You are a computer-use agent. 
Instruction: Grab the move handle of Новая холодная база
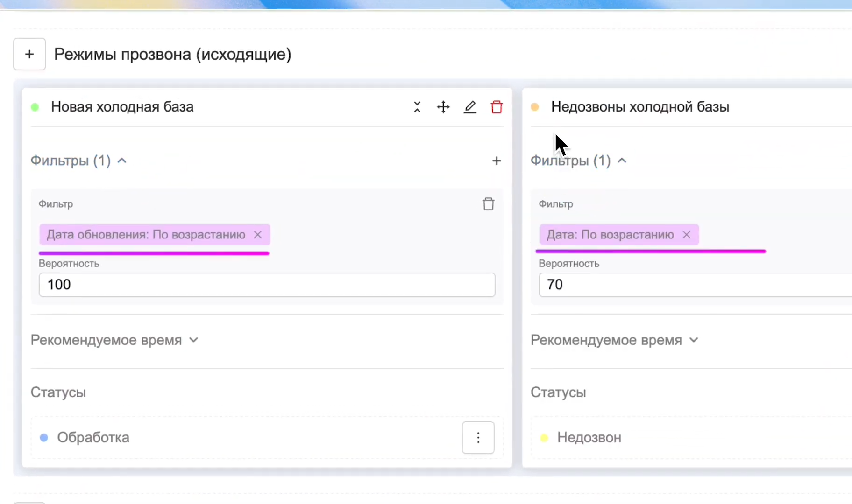tap(443, 107)
